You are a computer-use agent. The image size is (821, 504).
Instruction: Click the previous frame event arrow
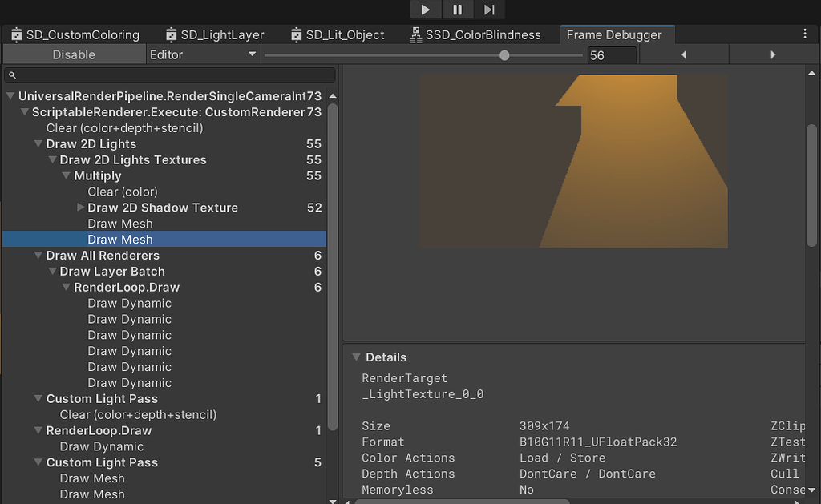click(683, 54)
